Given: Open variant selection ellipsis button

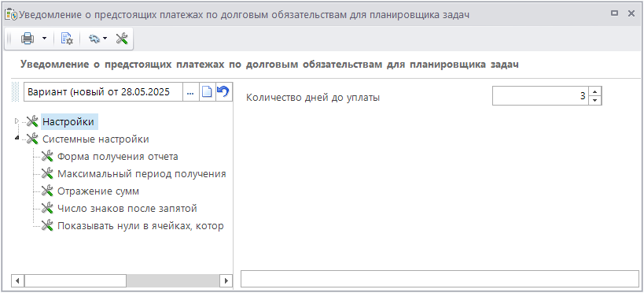Looking at the screenshot, I should pyautogui.click(x=190, y=92).
